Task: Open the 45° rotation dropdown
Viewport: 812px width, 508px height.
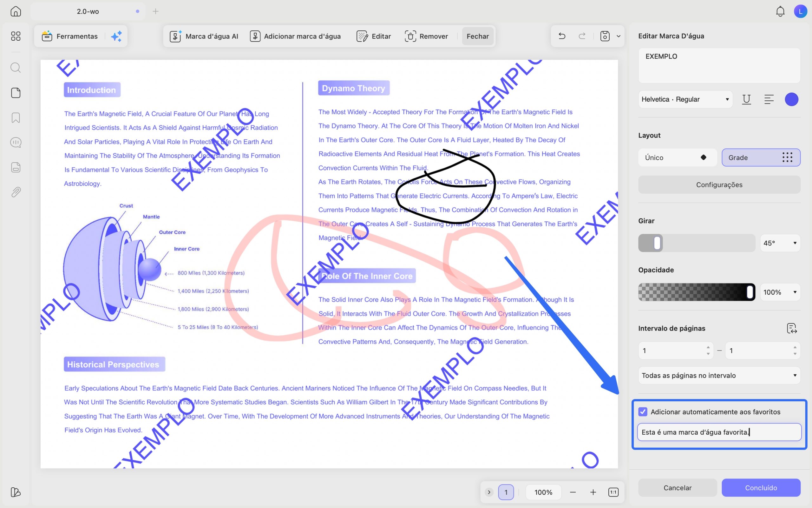Action: click(x=780, y=243)
